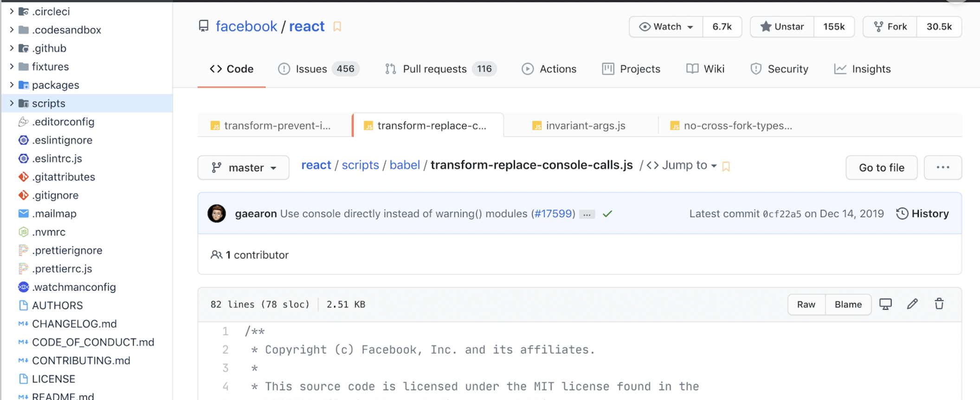Open the Pull requests tab
This screenshot has height=400, width=980.
coord(441,69)
